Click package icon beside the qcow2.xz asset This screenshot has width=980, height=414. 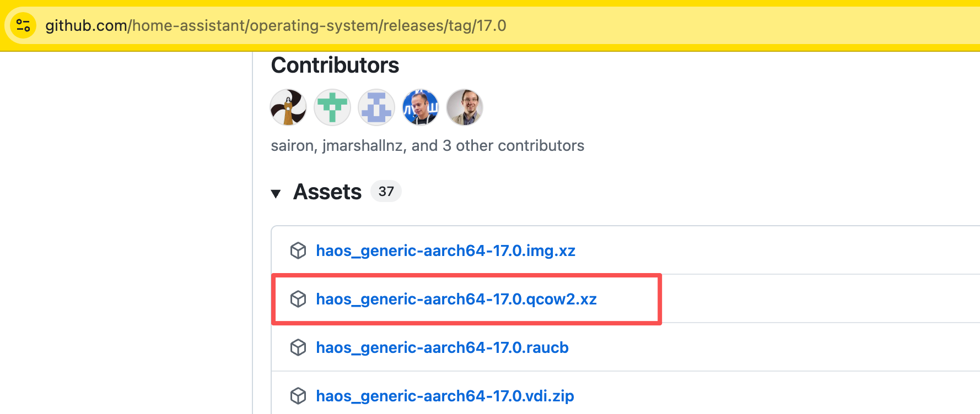298,299
